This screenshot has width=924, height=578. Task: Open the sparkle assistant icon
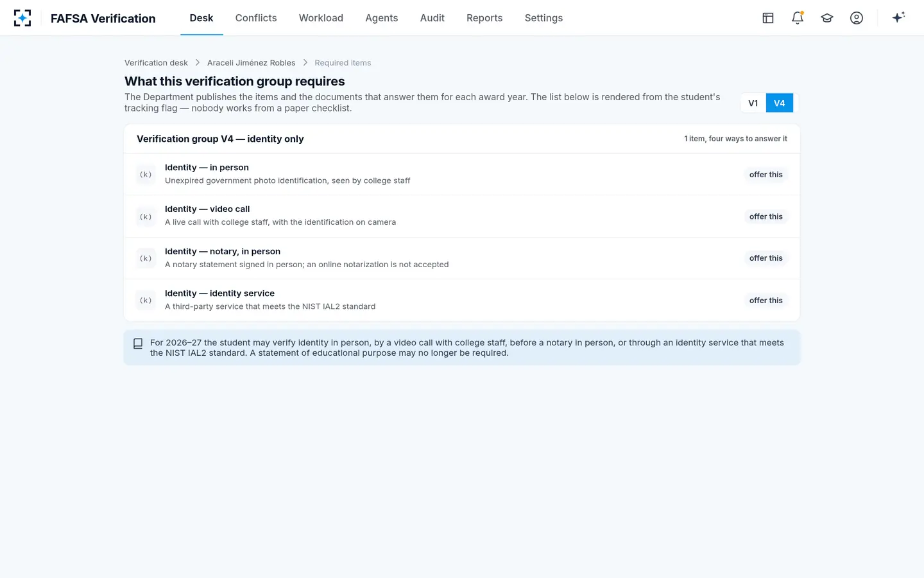(898, 17)
